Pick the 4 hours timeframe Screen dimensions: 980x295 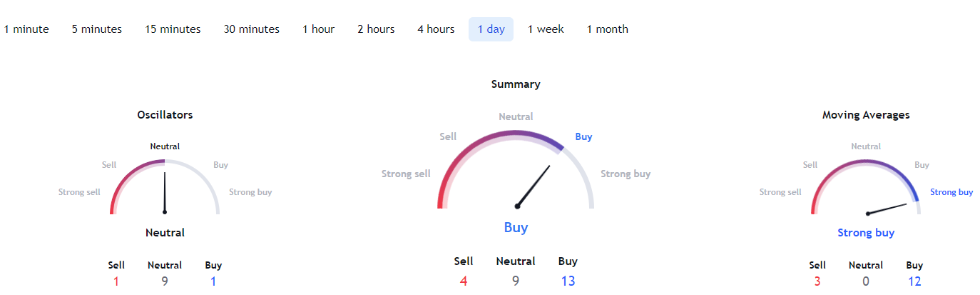tap(436, 29)
